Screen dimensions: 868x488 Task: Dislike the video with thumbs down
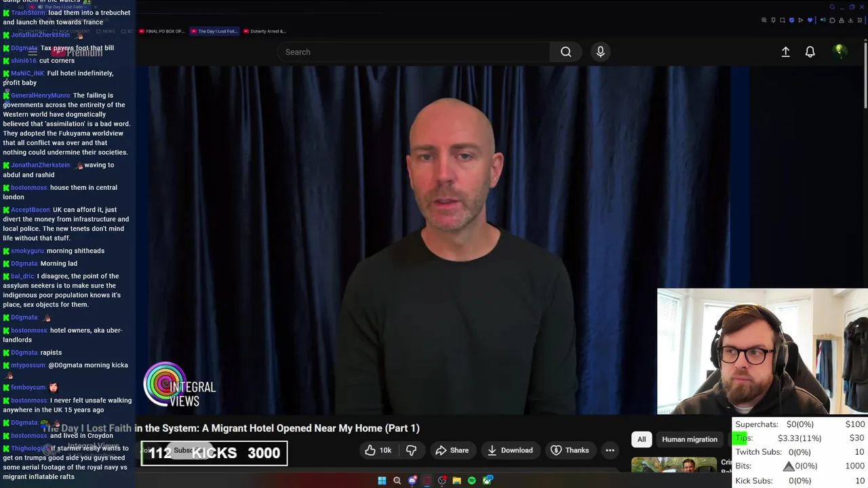[411, 450]
